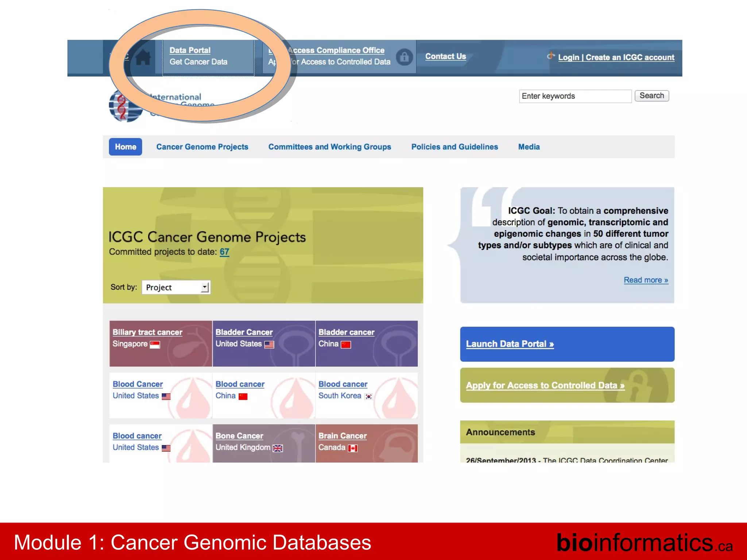Click Launch Data Portal button

(x=567, y=344)
